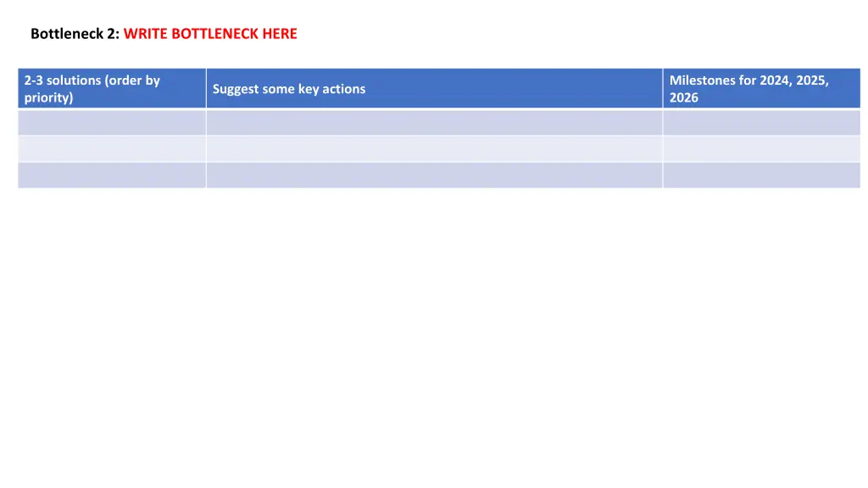Click the first empty row cell under key actions
Image resolution: width=868 pixels, height=488 pixels.
click(435, 122)
